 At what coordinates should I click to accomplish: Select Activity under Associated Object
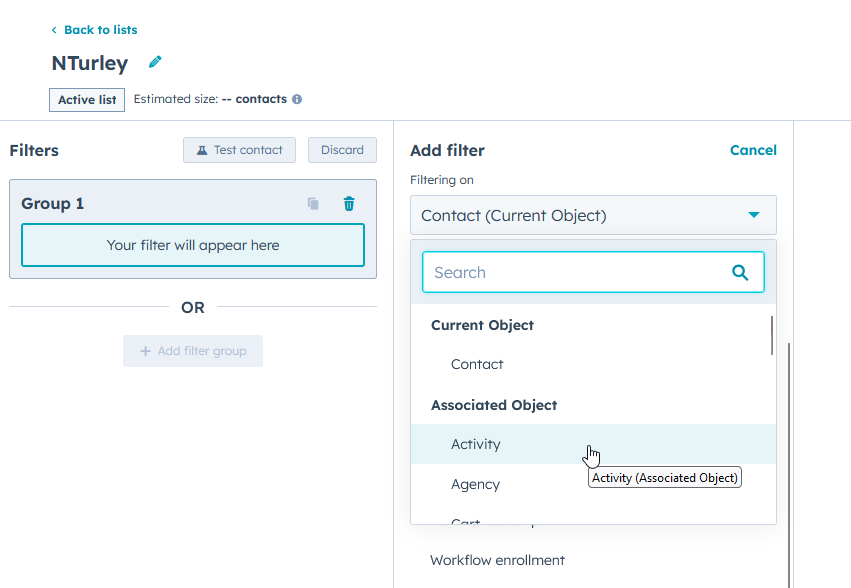[476, 444]
